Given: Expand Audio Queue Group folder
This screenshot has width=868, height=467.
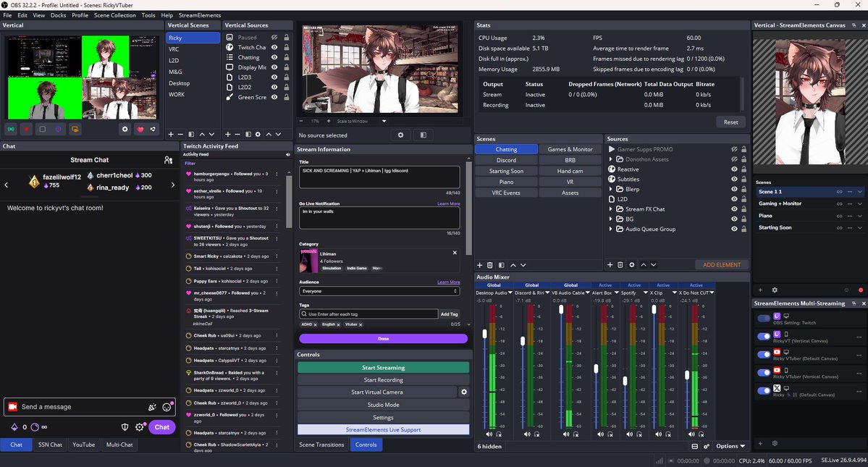Looking at the screenshot, I should [x=611, y=229].
